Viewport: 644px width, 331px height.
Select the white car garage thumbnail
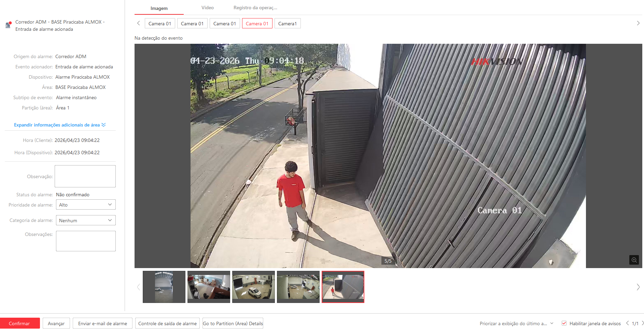(253, 287)
